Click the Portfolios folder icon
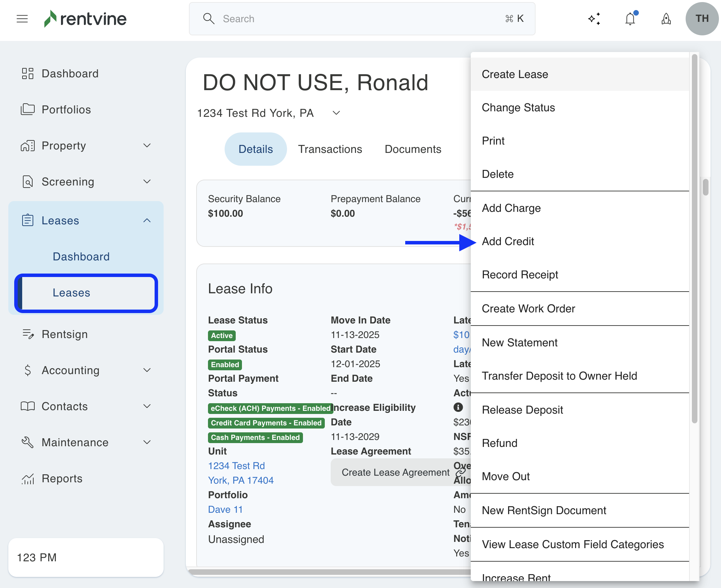 point(28,110)
